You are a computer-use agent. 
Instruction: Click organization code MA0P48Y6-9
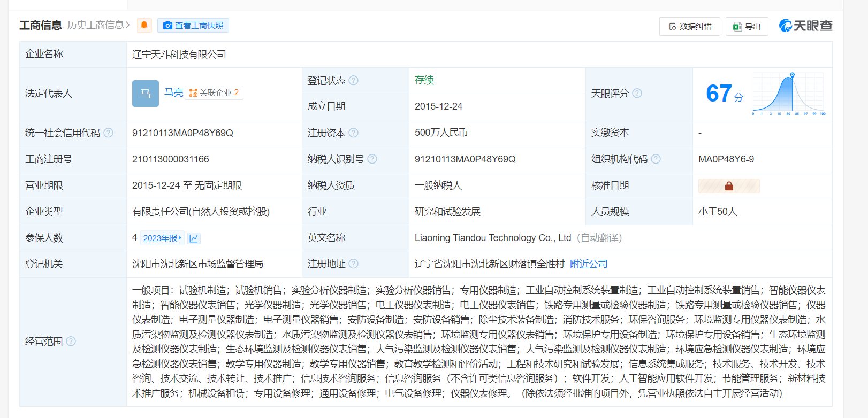click(726, 159)
